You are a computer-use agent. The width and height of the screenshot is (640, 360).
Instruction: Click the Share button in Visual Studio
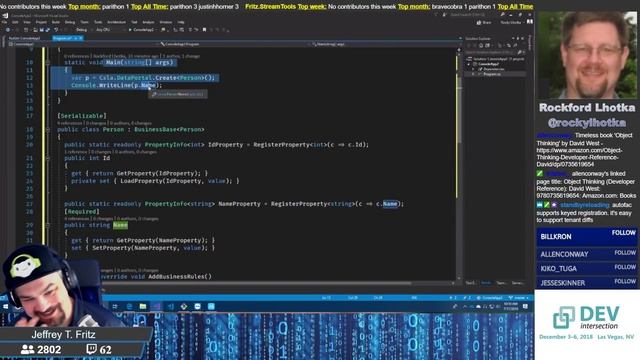click(484, 22)
